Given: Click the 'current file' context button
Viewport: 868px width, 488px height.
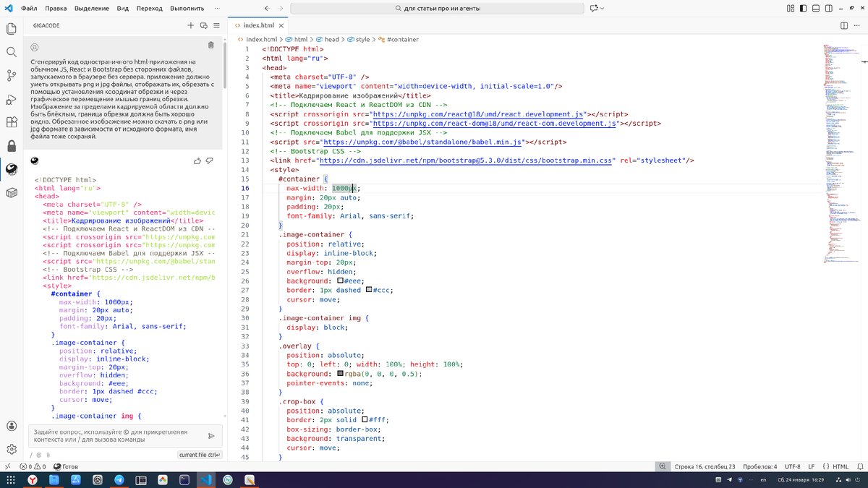Looking at the screenshot, I should click(199, 455).
